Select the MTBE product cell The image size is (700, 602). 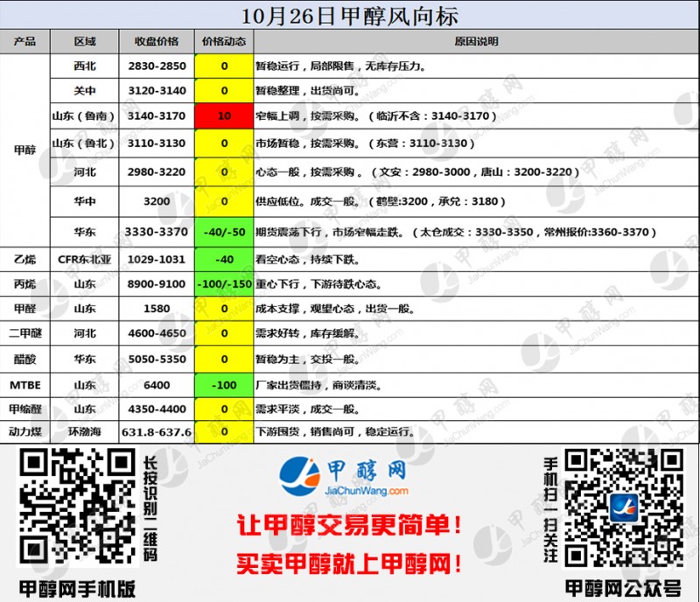point(25,385)
